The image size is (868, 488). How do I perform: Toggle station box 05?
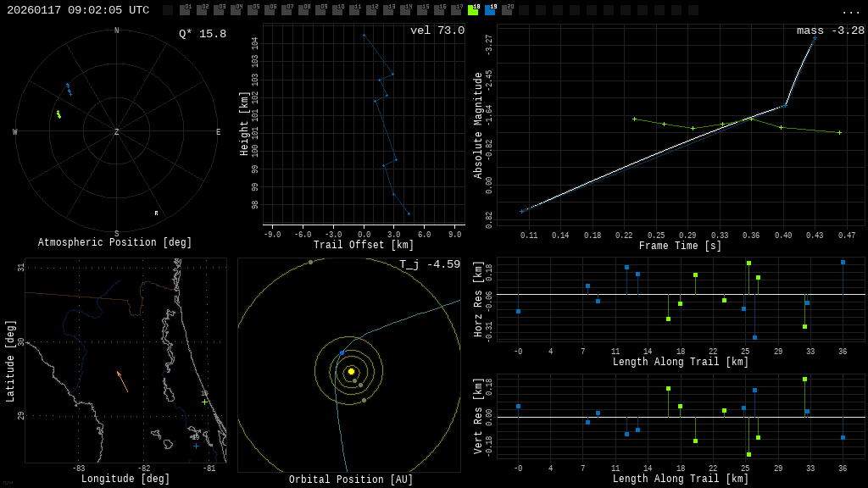click(253, 10)
